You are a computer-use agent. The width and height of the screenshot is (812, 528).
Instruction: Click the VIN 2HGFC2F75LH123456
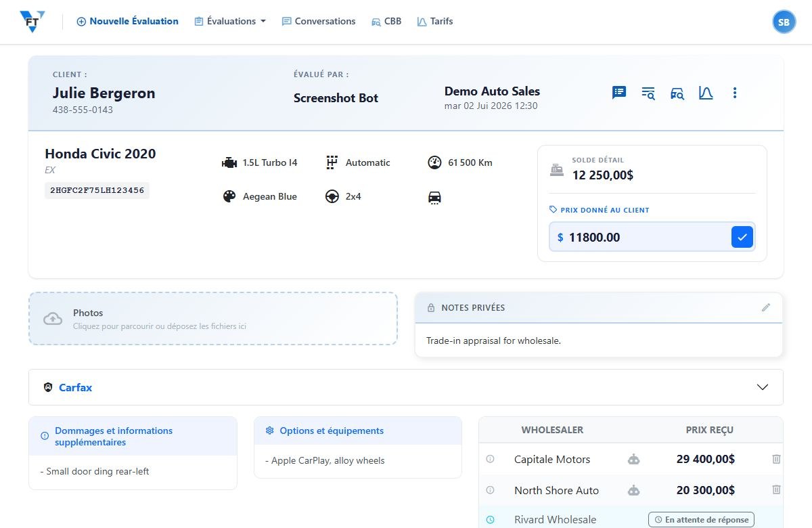97,190
